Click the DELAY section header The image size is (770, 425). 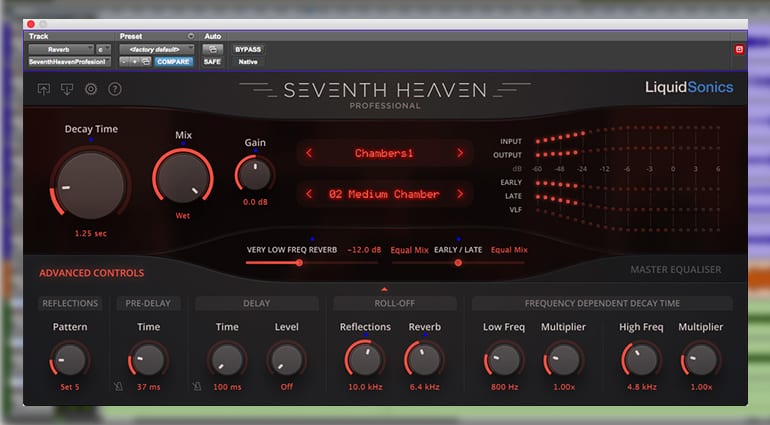pos(256,303)
